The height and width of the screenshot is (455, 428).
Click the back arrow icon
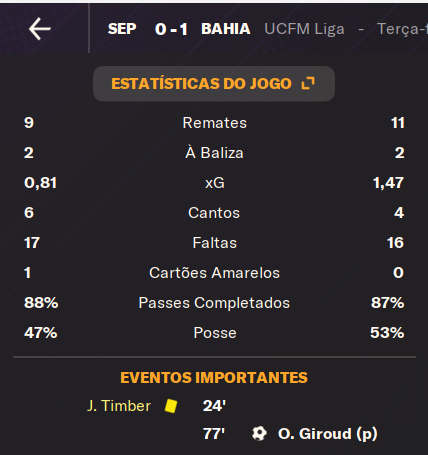40,29
